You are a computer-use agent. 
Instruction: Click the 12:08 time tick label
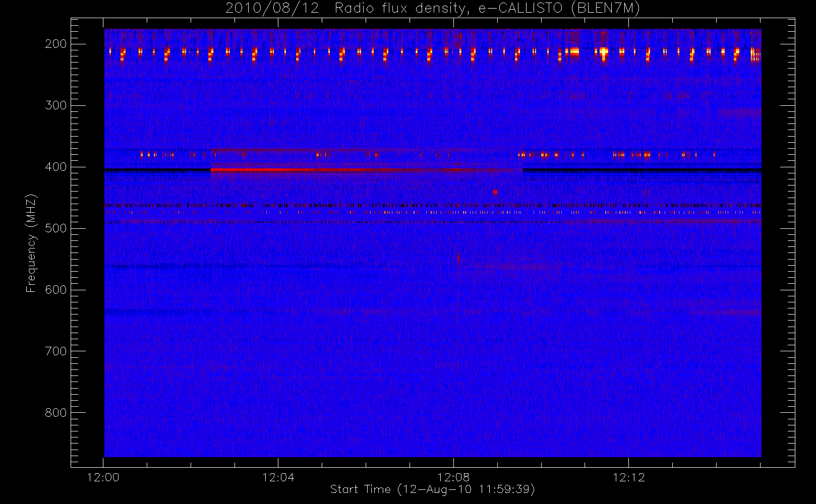[453, 477]
